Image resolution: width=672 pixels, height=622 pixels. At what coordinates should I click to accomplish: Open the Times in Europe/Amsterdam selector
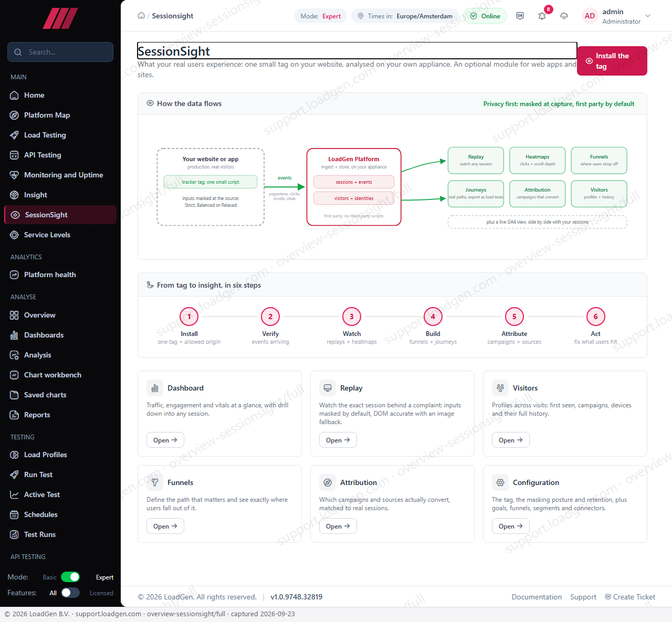coord(405,16)
